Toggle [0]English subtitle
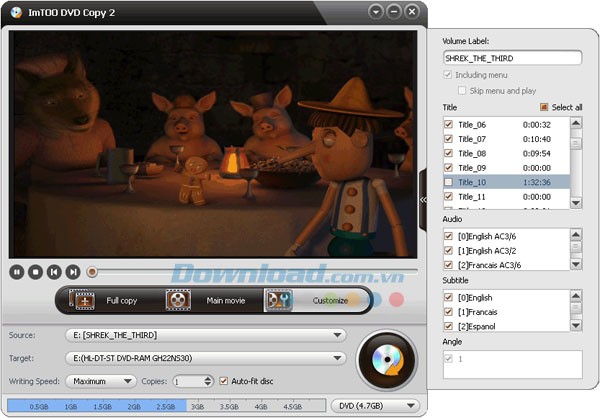The image size is (600, 418). coord(448,297)
